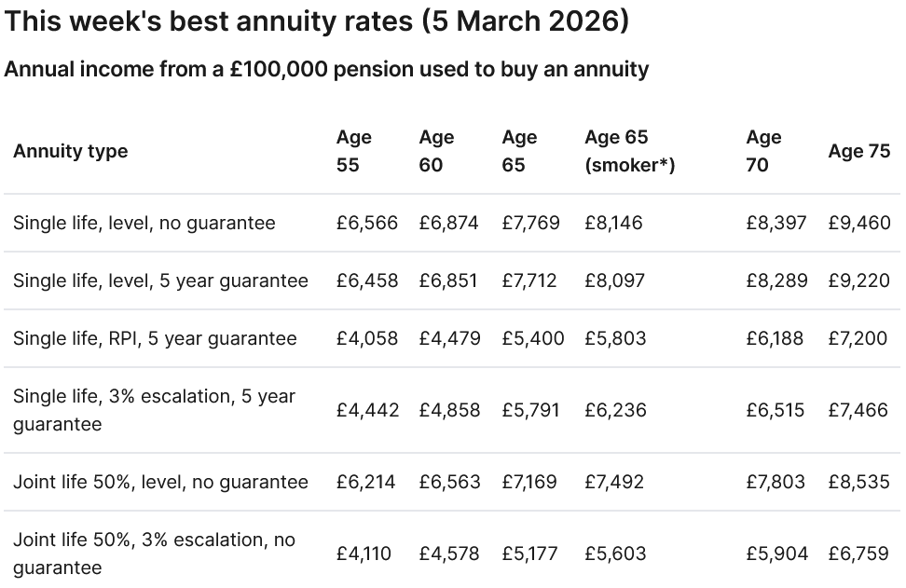Viewport: 906px width, 588px height.
Task: Select the 'Age 65 (smoker*)' column header
Action: [630, 151]
